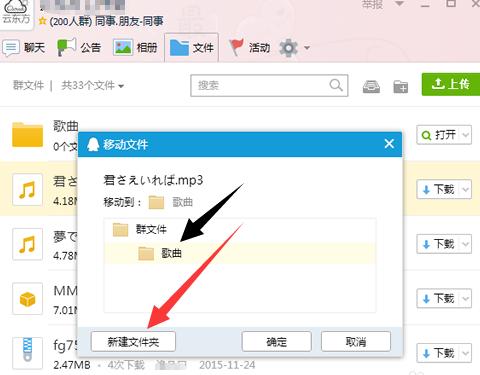Screen dimensions: 480x375
Task: Expand download options for 4.18MB file
Action: point(466,189)
